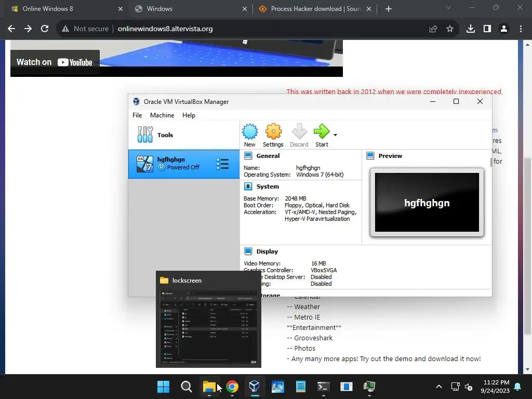Open Chrome downloads icon

click(471, 29)
